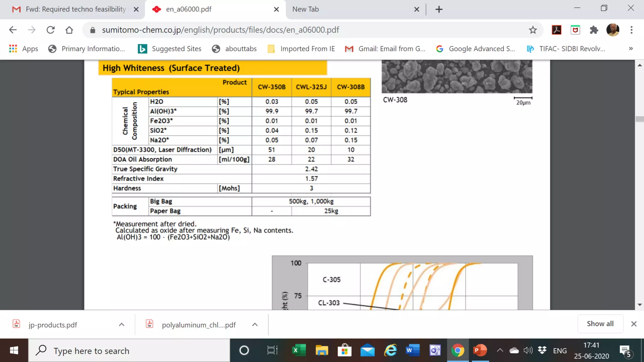644x362 pixels.
Task: Open File Explorer from the taskbar
Action: point(322,350)
